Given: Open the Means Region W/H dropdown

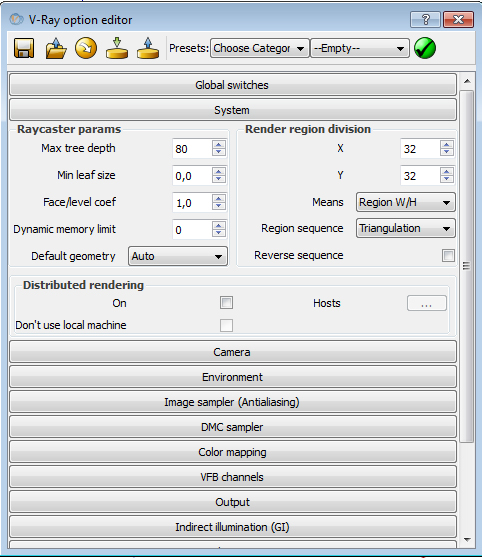Looking at the screenshot, I should (x=405, y=202).
